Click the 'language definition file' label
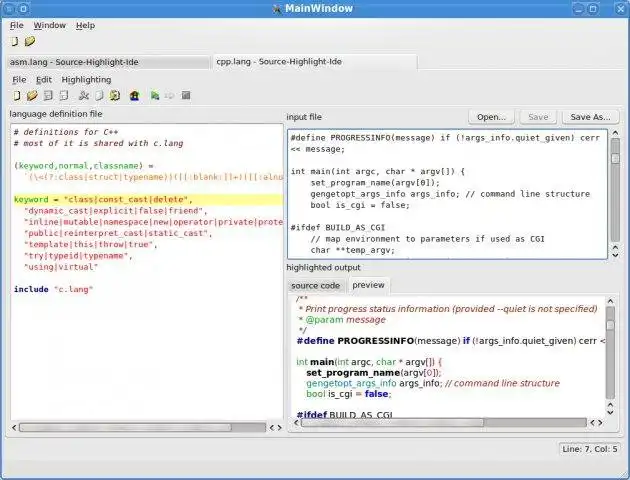The width and height of the screenshot is (630, 480). [56, 114]
